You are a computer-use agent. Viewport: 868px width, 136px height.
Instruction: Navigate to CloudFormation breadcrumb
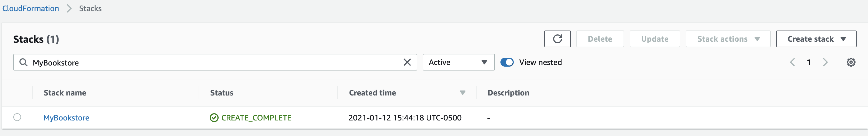point(31,8)
